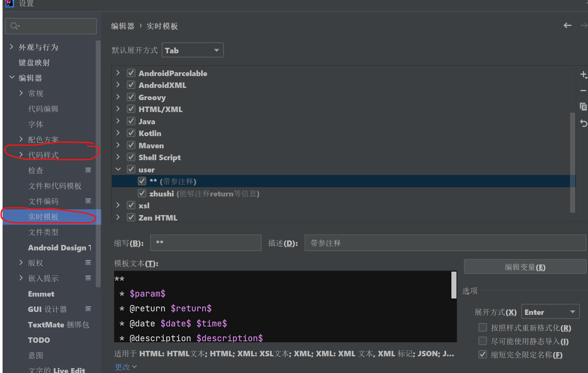
Task: Click the project-level icon beside 文件编码
Action: [x=88, y=201]
